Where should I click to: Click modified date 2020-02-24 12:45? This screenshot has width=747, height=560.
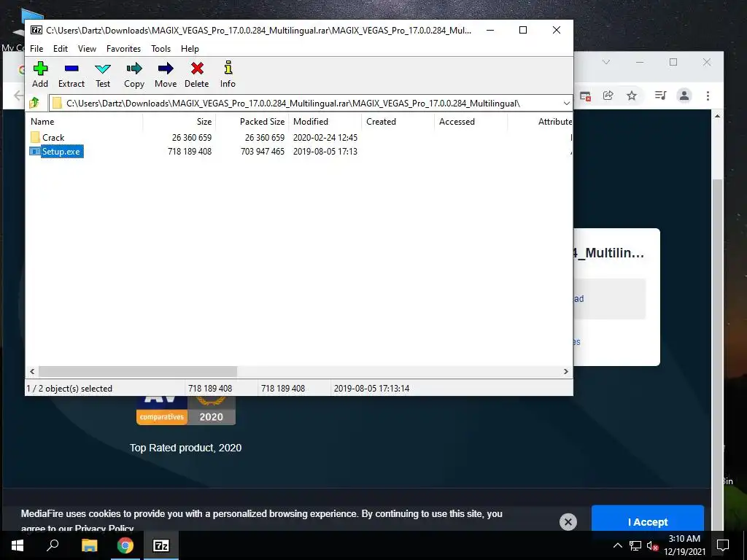point(325,138)
